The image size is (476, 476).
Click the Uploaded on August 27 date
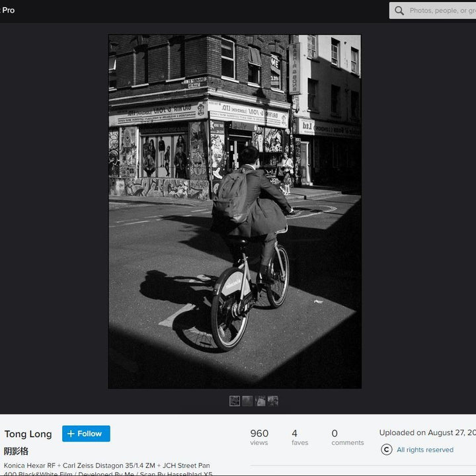click(426, 433)
